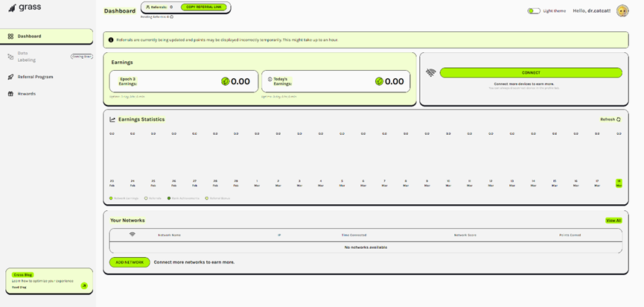
Task: Click the Rewards gift icon
Action: click(10, 94)
